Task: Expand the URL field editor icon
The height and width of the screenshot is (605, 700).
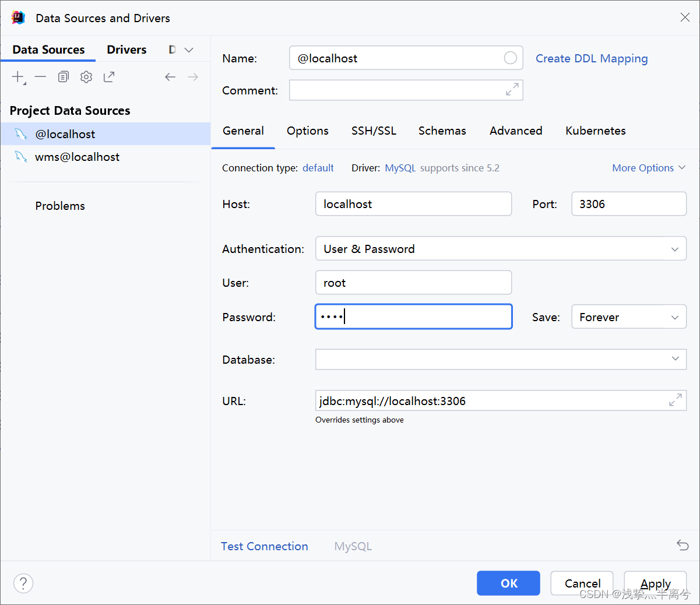Action: 676,400
